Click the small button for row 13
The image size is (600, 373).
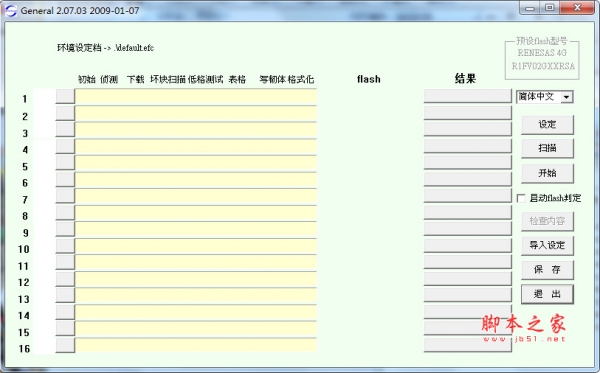[x=65, y=296]
